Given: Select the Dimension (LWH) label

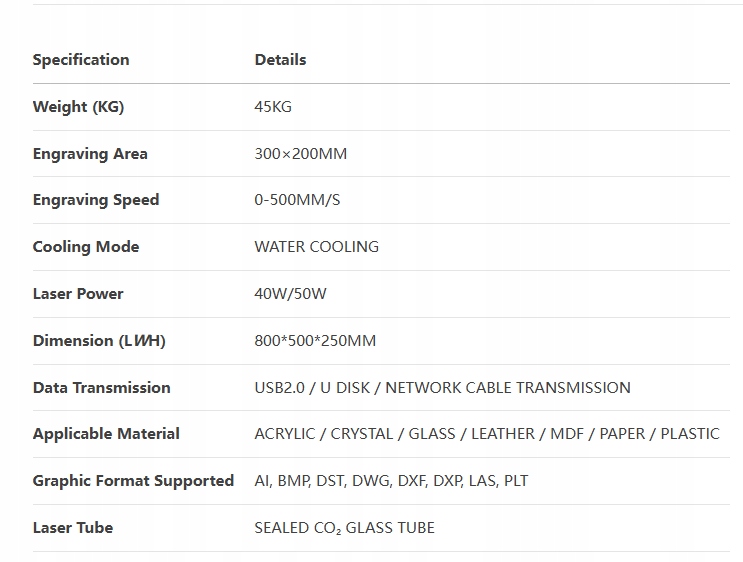Looking at the screenshot, I should pos(99,341).
